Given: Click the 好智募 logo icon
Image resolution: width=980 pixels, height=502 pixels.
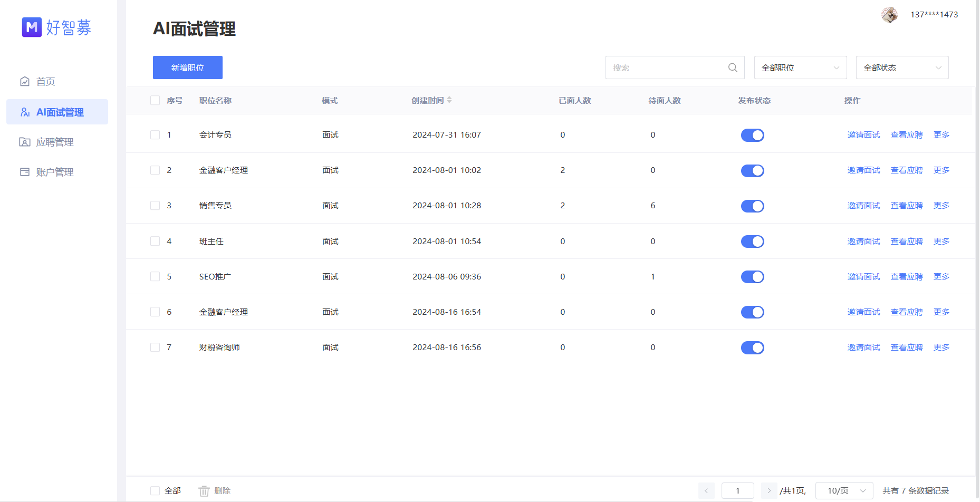Looking at the screenshot, I should (32, 27).
